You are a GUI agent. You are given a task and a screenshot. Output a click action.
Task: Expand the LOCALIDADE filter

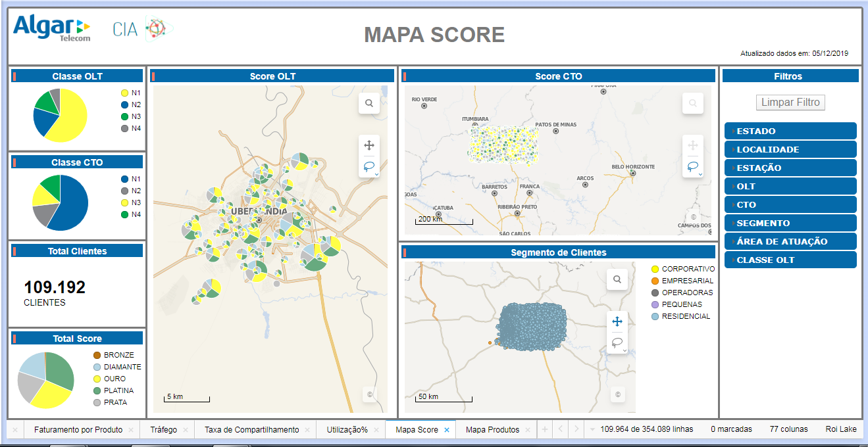click(x=790, y=149)
